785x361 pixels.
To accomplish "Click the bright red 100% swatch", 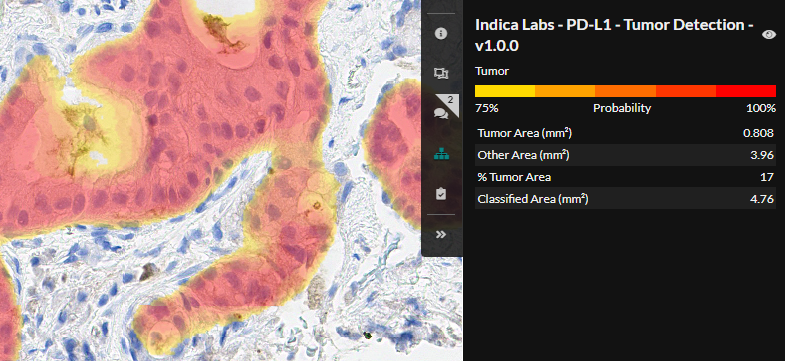I will click(x=746, y=91).
